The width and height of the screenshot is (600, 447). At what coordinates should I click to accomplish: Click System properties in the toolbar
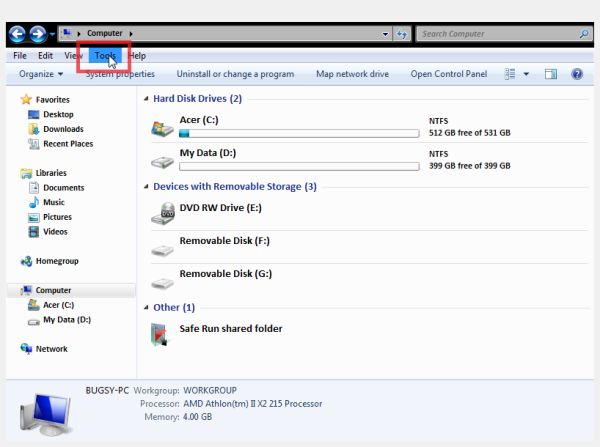click(120, 74)
